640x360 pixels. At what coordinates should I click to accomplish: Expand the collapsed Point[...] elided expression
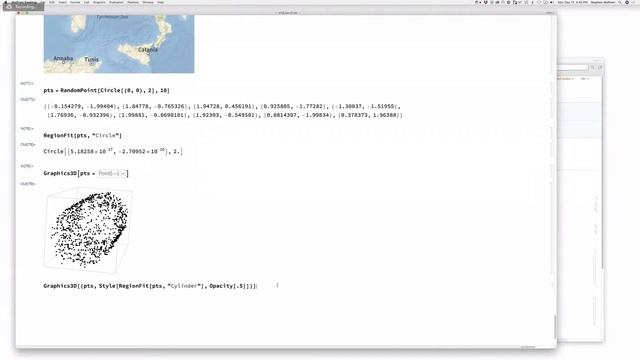tap(111, 173)
